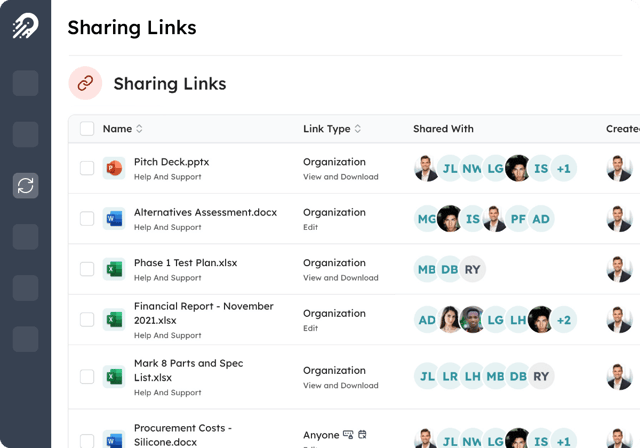Image resolution: width=640 pixels, height=448 pixels.
Task: Click the JL avatar on Pitch Deck row
Action: point(450,169)
